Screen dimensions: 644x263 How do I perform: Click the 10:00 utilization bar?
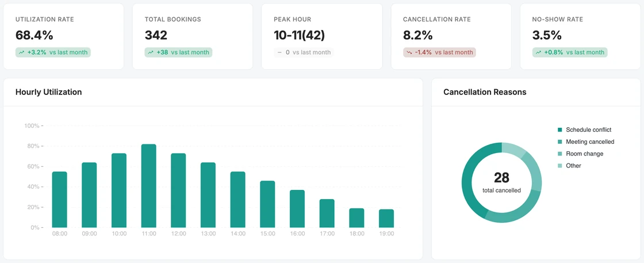click(x=119, y=190)
